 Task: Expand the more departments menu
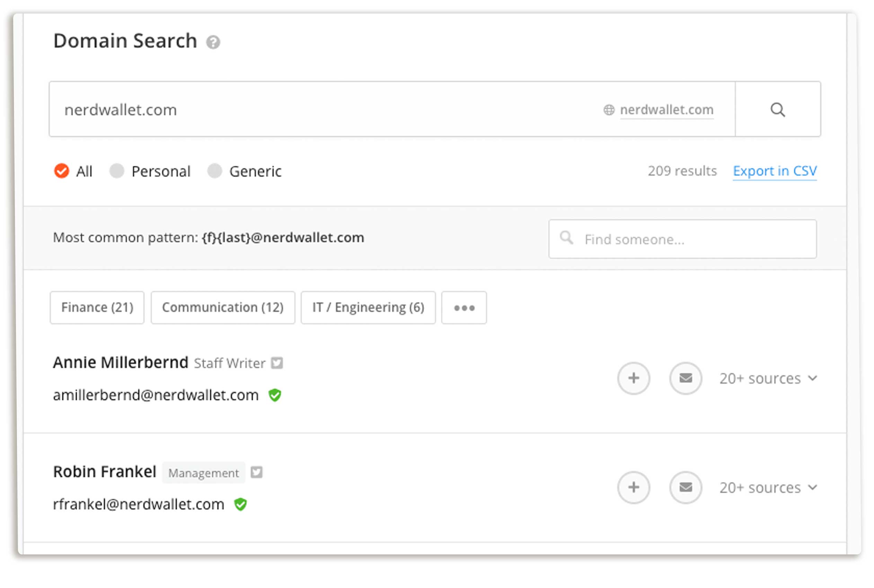pyautogui.click(x=464, y=308)
